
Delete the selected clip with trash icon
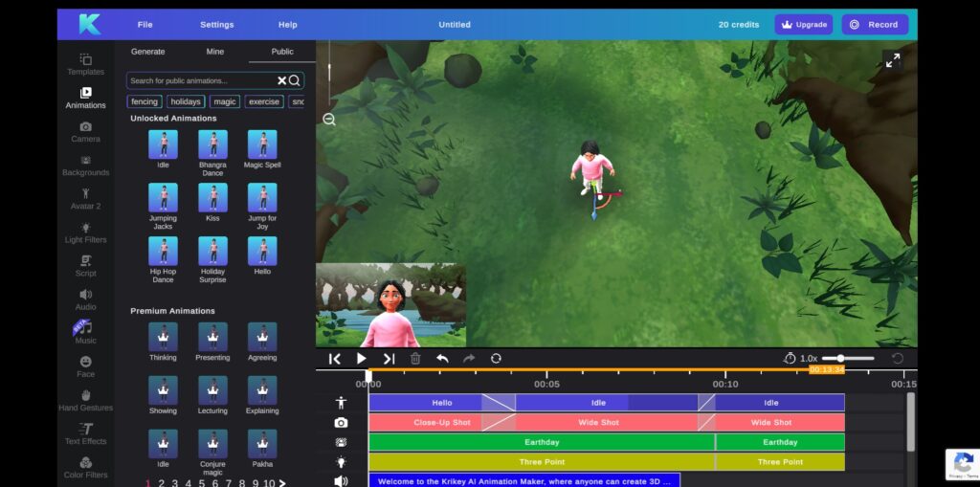pyautogui.click(x=415, y=359)
